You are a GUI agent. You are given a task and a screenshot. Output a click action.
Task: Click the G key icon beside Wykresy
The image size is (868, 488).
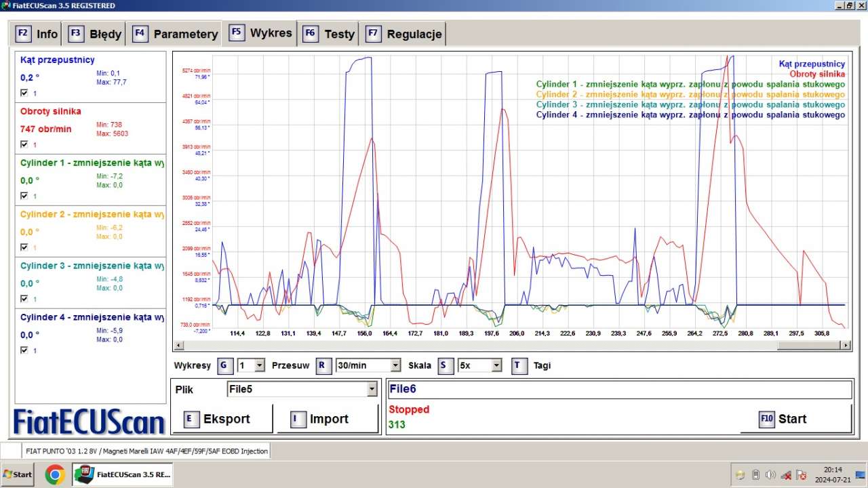click(x=225, y=365)
